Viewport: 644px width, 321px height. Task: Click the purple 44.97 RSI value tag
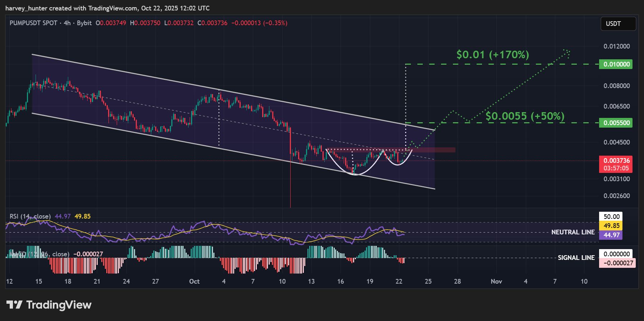coord(611,235)
